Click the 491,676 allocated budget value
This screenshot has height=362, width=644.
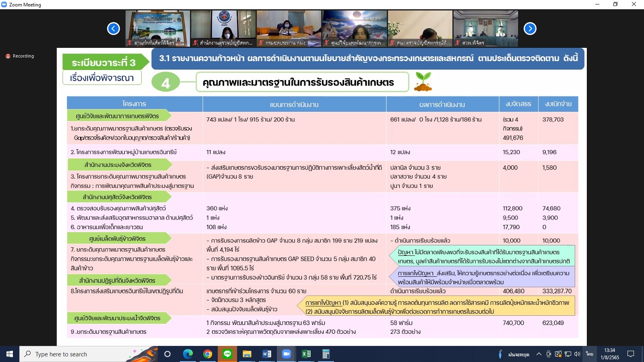[513, 138]
